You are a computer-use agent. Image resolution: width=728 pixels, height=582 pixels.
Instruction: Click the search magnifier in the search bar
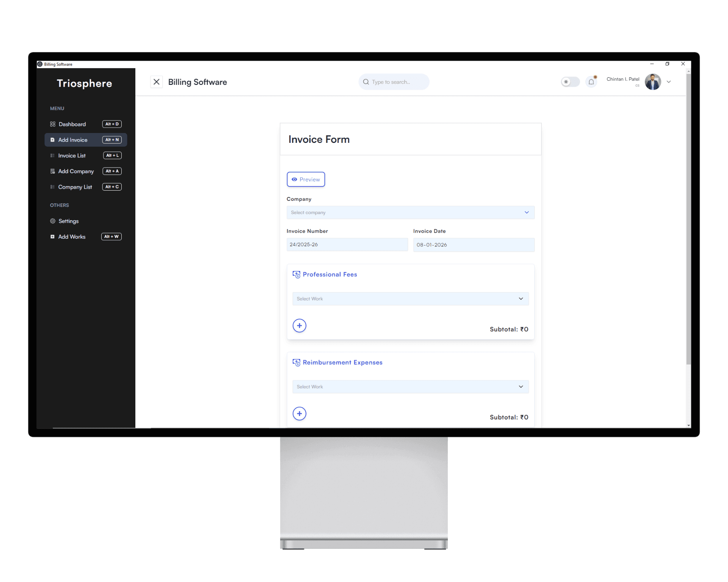click(x=366, y=82)
